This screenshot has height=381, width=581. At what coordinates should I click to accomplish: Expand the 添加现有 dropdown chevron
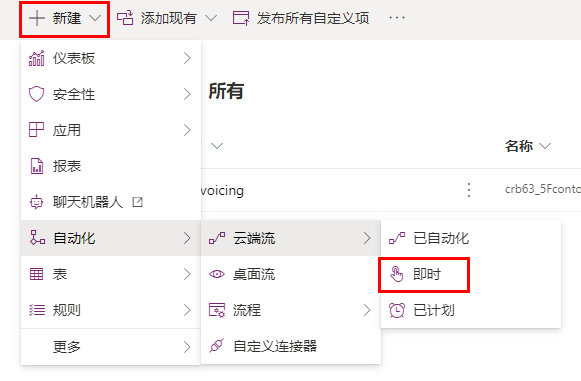pyautogui.click(x=211, y=18)
